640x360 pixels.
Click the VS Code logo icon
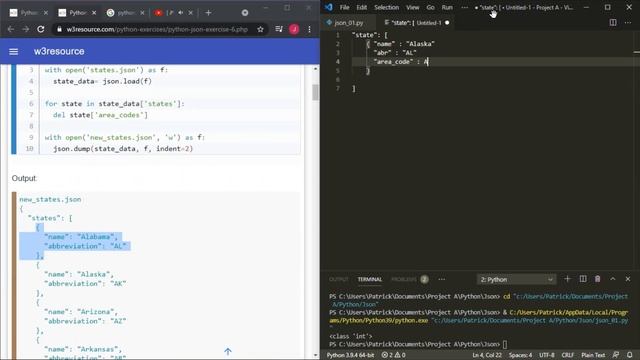pyautogui.click(x=329, y=7)
